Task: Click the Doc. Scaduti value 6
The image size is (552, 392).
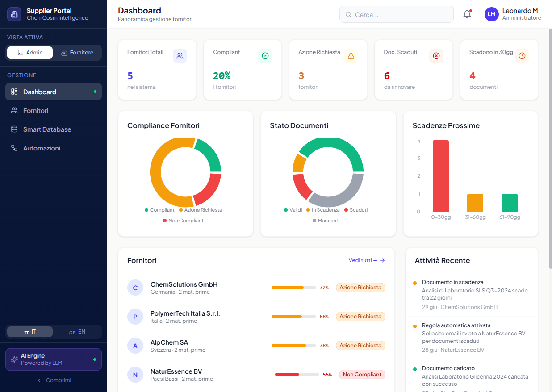Action: [387, 75]
